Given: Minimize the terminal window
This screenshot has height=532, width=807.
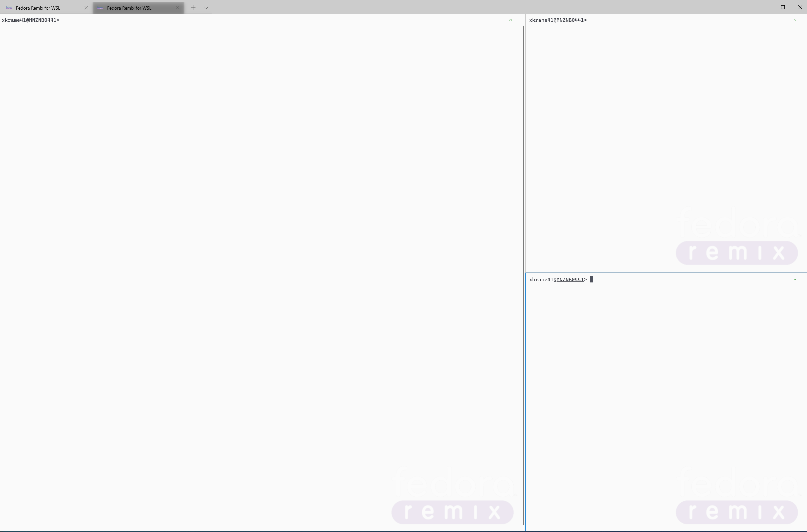Looking at the screenshot, I should coord(765,7).
